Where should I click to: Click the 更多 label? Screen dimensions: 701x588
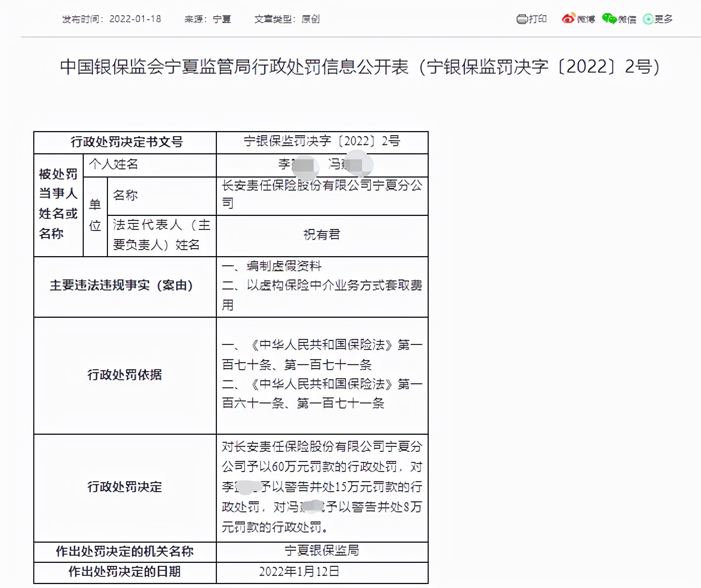click(x=664, y=19)
